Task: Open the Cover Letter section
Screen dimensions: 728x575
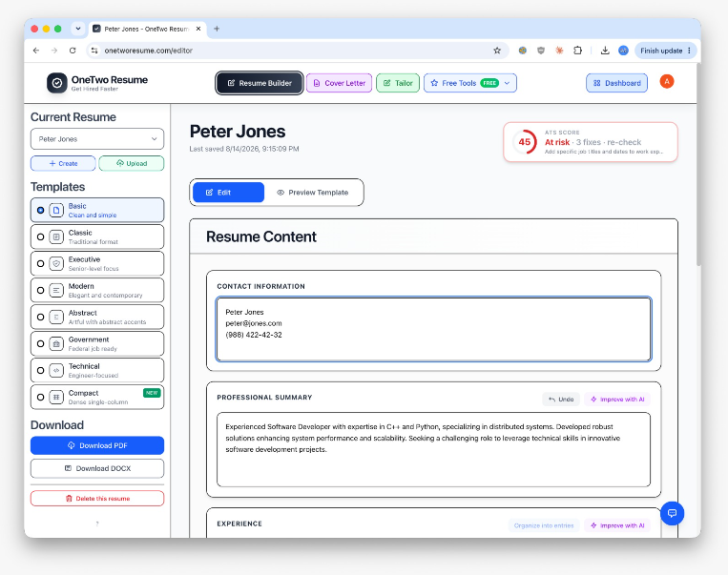Action: (x=339, y=83)
